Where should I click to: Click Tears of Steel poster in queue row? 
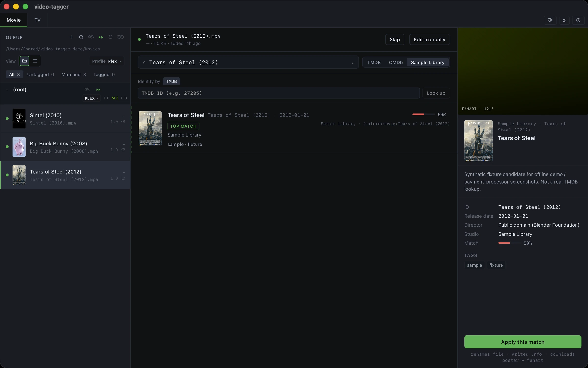click(x=19, y=175)
